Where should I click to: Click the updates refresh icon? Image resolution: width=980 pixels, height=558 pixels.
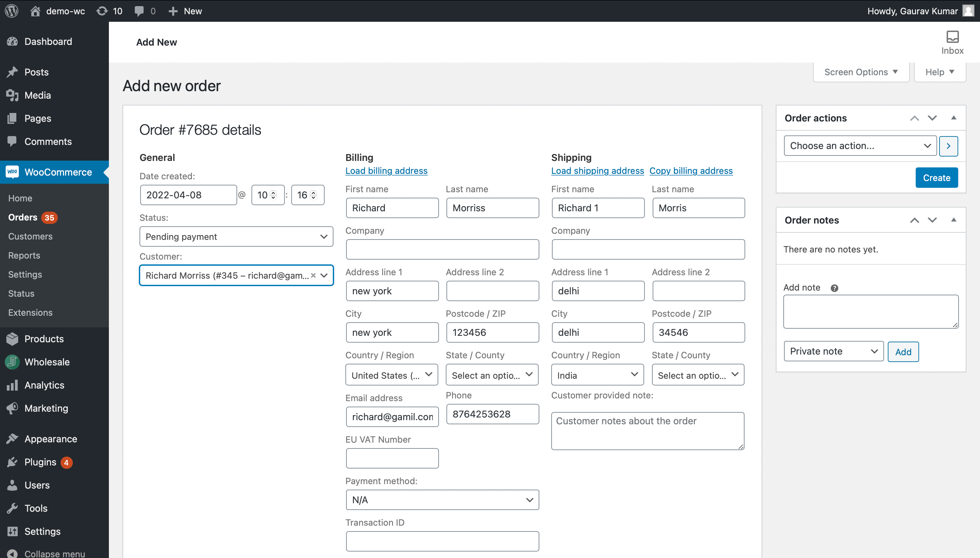(101, 11)
